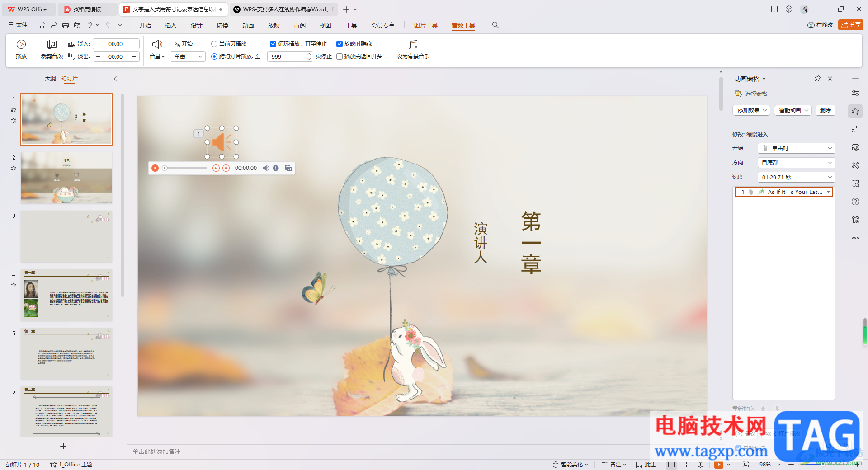Add a new slide with plus button
This screenshot has height=470, width=868.
[63, 446]
